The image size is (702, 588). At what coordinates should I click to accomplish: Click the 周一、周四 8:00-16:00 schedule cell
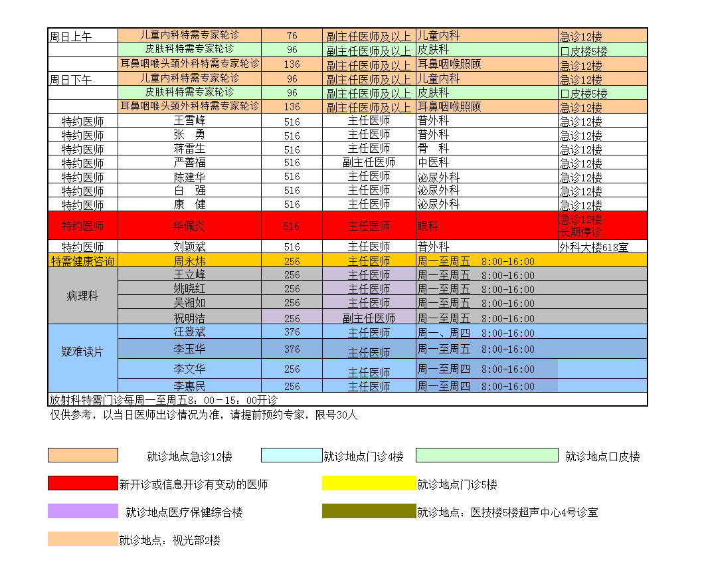(x=531, y=332)
